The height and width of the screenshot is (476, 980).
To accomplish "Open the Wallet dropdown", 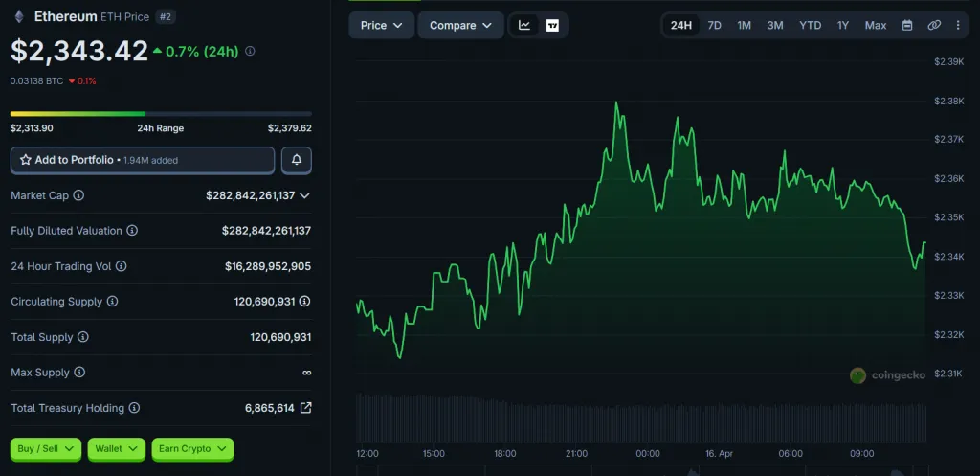I will tap(116, 449).
